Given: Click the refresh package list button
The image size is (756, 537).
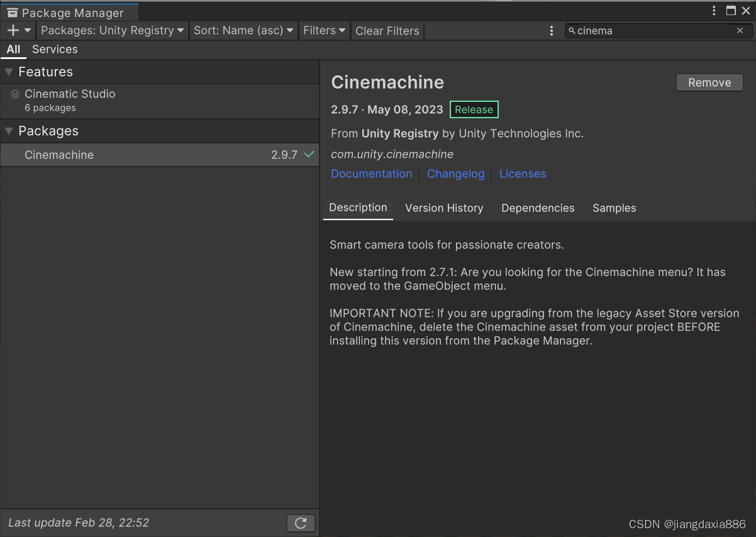Looking at the screenshot, I should click(x=301, y=523).
